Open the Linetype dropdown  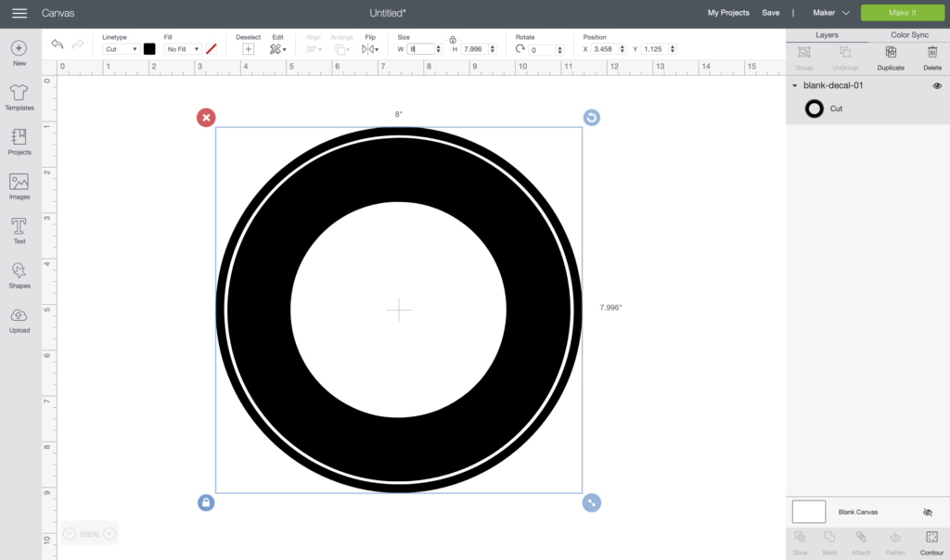(121, 49)
